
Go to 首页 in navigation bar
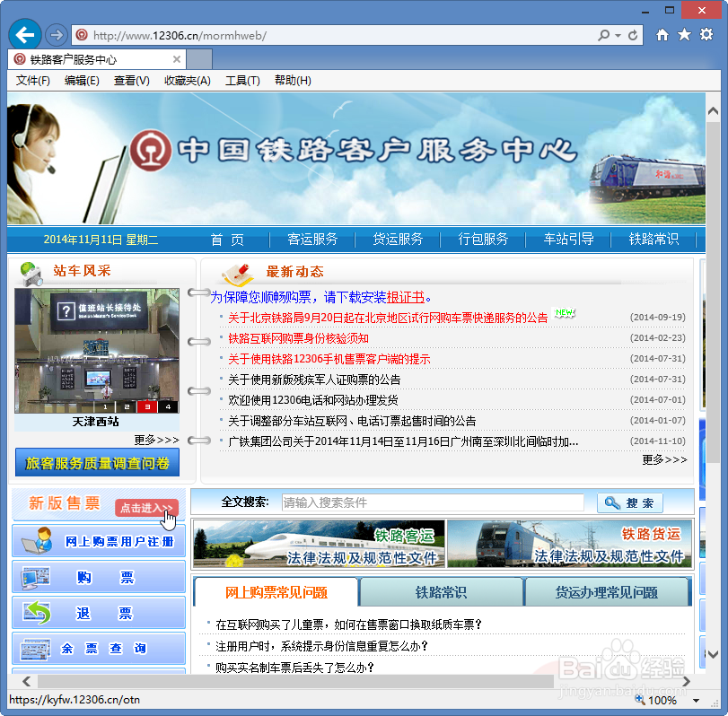pyautogui.click(x=227, y=240)
